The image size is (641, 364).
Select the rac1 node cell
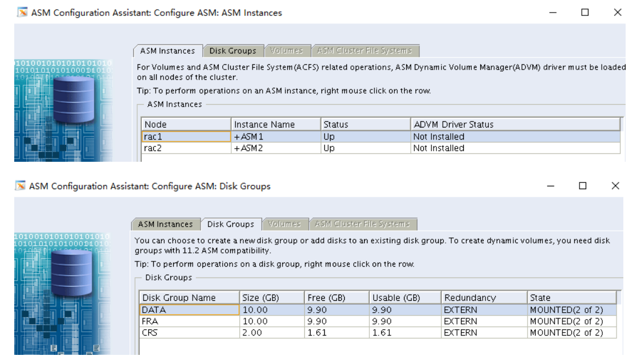pos(186,137)
